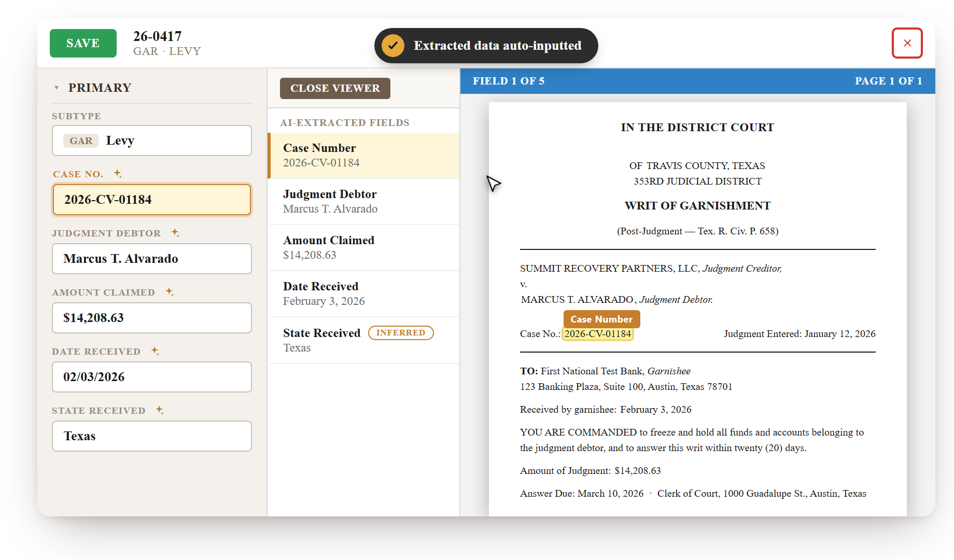Click the FIELD 1 OF 5 indicator
This screenshot has height=560, width=954.
point(509,81)
